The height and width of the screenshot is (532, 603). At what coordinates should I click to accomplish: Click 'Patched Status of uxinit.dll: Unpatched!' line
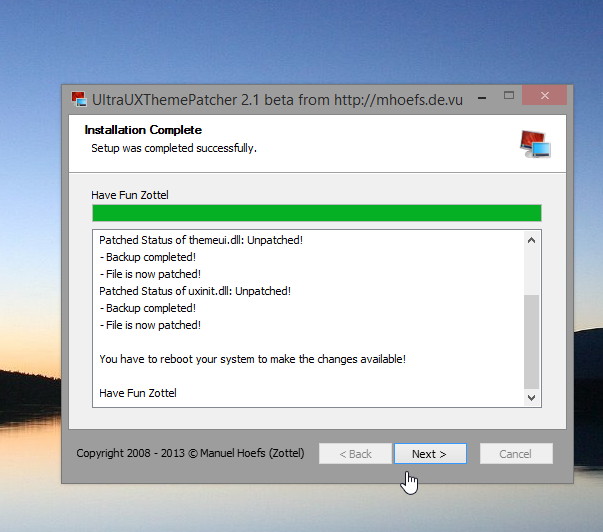pos(195,291)
